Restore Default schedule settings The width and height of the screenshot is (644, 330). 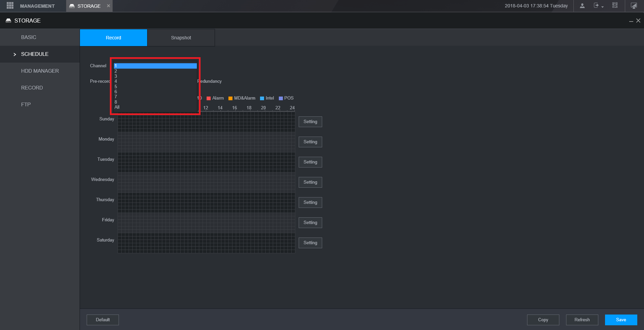click(x=103, y=320)
